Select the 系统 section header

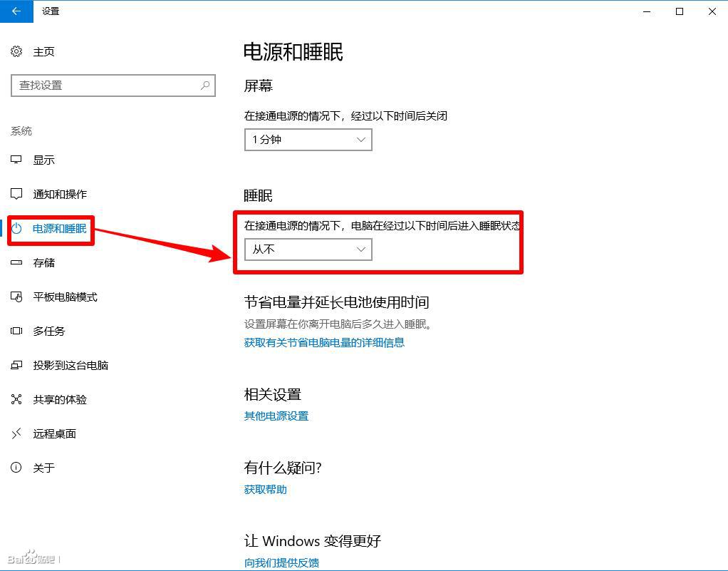[x=21, y=130]
